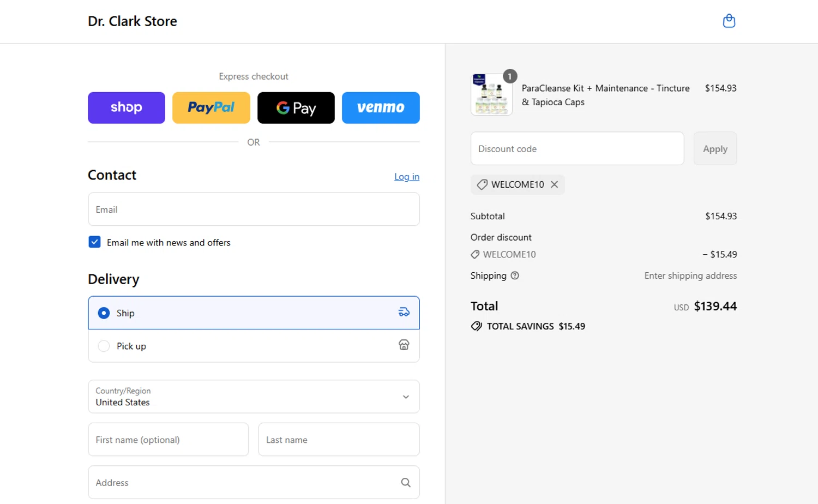This screenshot has height=504, width=818.
Task: Select the Ship delivery option
Action: tap(254, 313)
